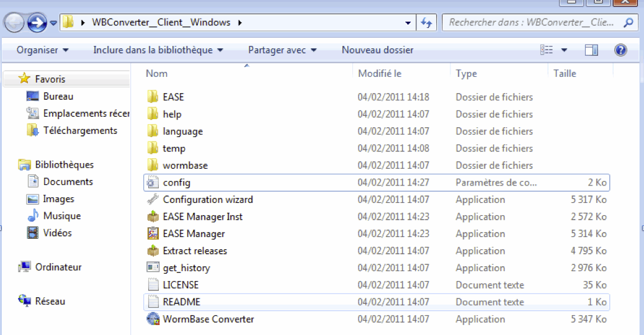
Task: Open the Images library
Action: coord(59,199)
